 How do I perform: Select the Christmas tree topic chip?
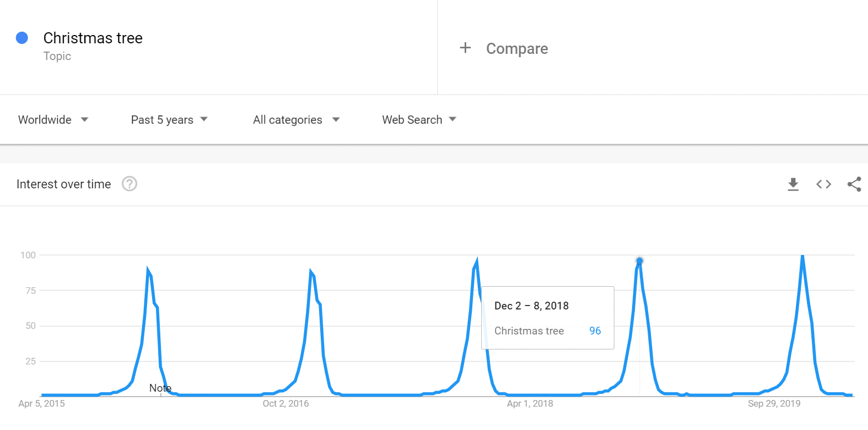point(93,38)
